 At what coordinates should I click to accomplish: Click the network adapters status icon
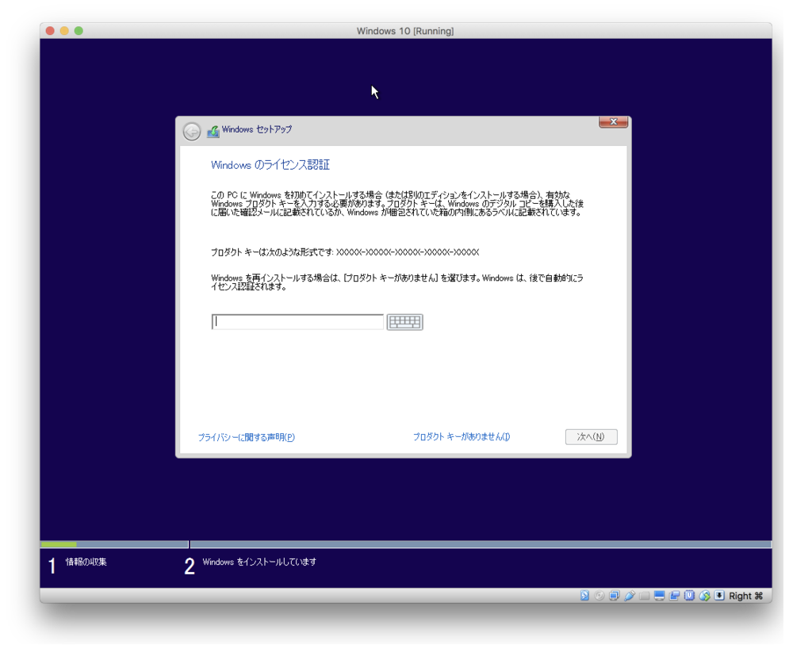(615, 595)
